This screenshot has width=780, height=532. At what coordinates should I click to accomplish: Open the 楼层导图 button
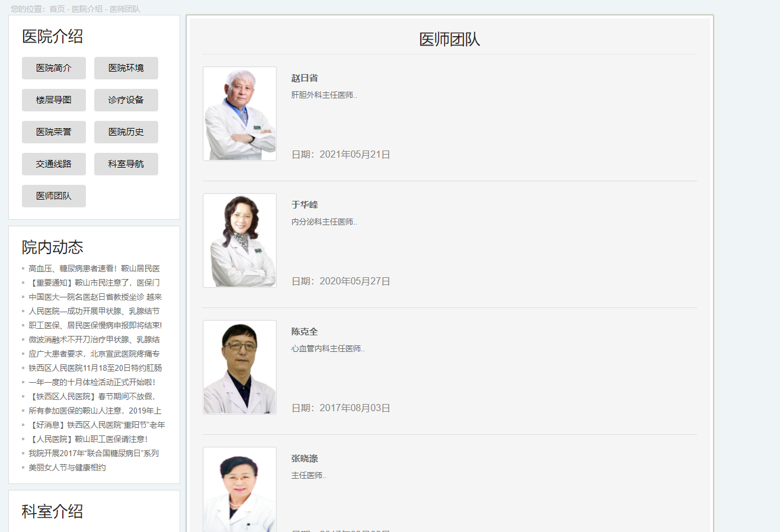click(x=54, y=100)
